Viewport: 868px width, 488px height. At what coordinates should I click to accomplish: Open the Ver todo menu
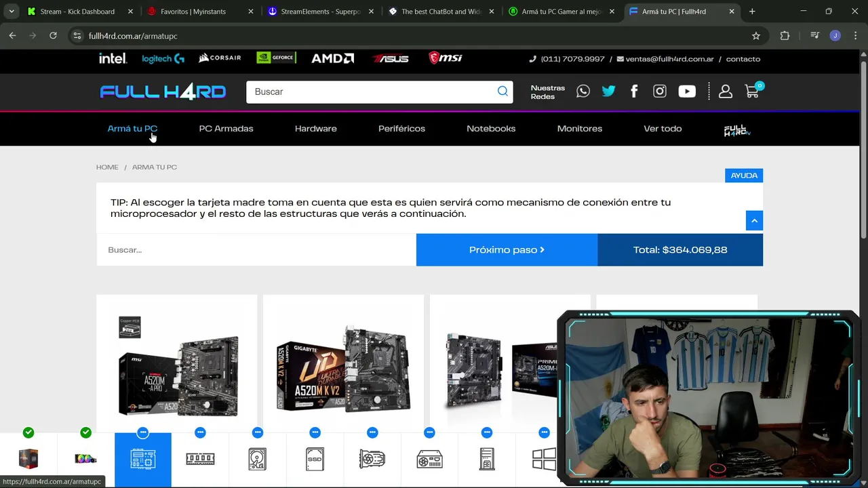click(x=663, y=128)
